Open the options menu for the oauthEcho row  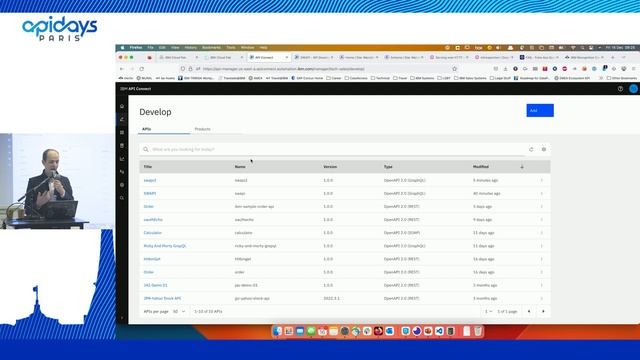coord(542,220)
